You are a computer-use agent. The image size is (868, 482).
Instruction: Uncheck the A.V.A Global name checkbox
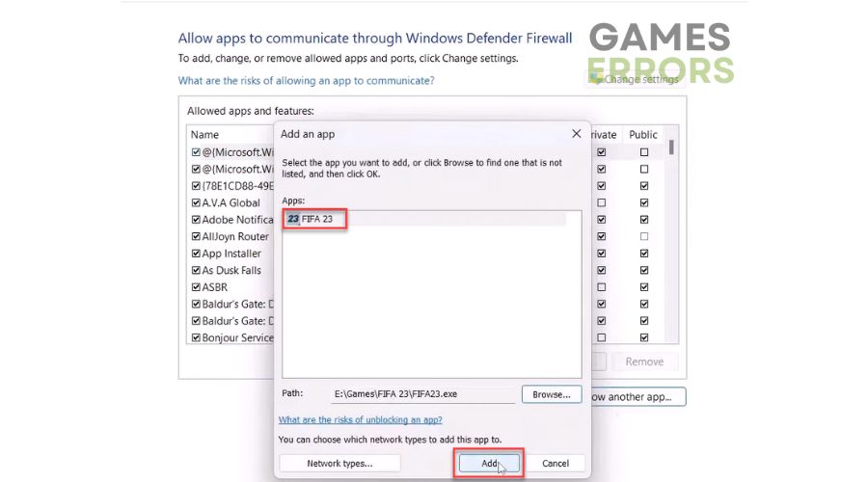tap(196, 203)
